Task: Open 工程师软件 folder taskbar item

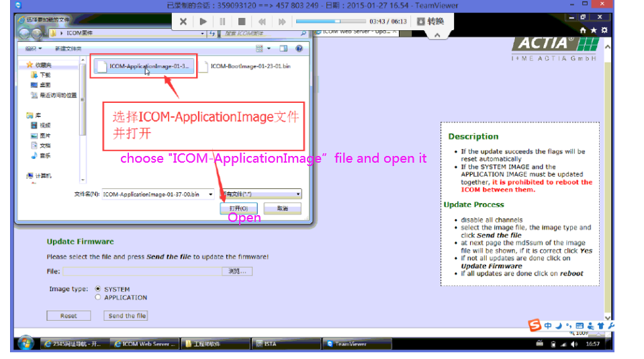Action: (216, 344)
